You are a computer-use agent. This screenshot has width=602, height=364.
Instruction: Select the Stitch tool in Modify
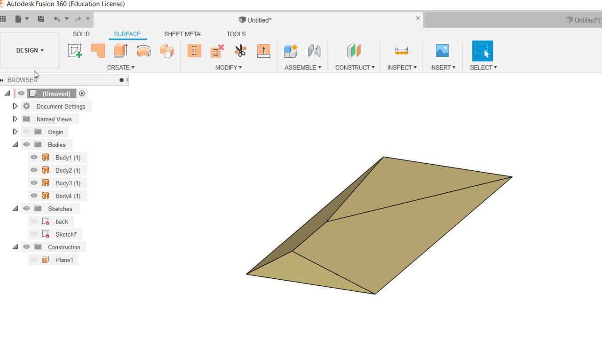[194, 51]
